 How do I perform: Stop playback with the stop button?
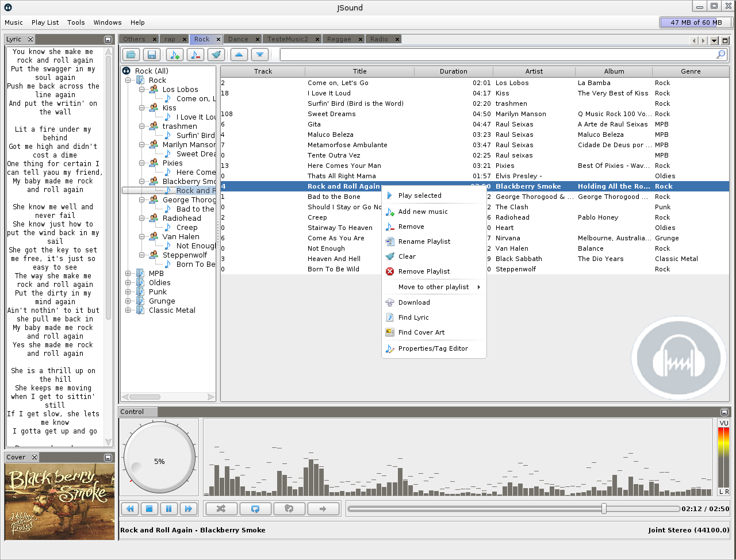pos(149,508)
